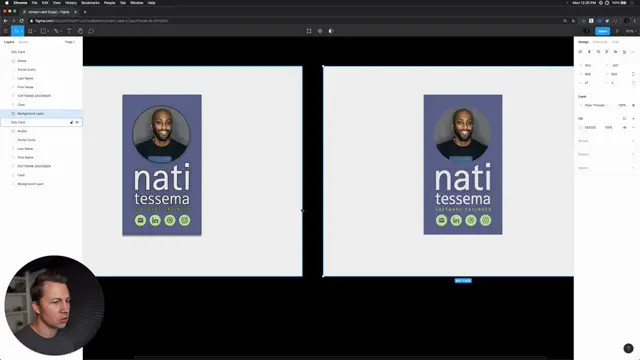Add a stroke with the Stroke plus icon

[633, 141]
